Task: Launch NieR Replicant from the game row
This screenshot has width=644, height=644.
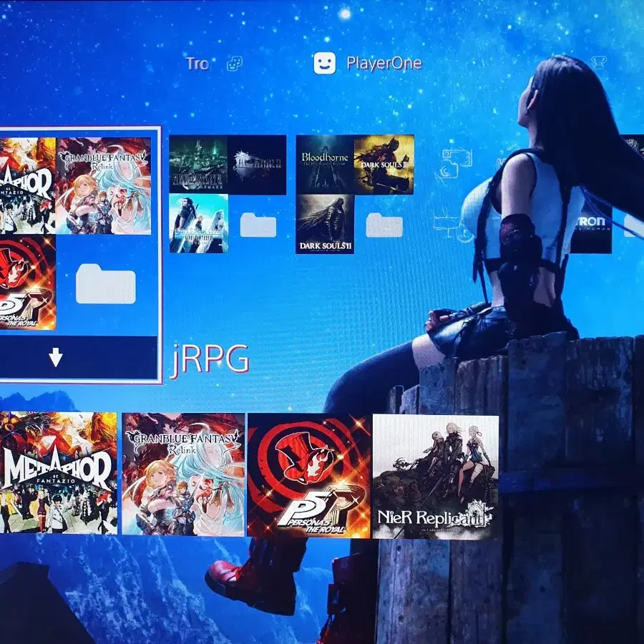Action: 435,477
